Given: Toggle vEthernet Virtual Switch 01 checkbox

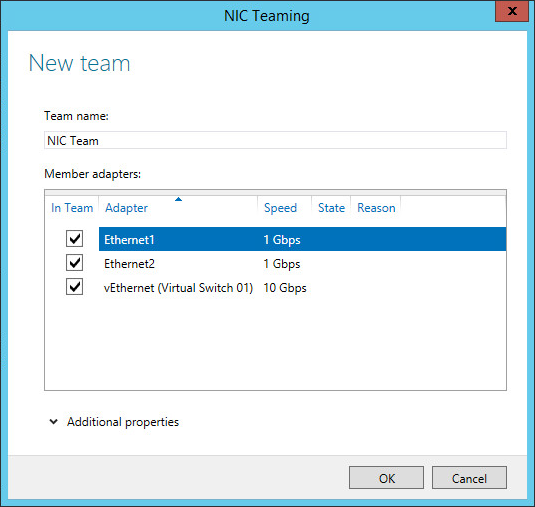Looking at the screenshot, I should coord(74,287).
